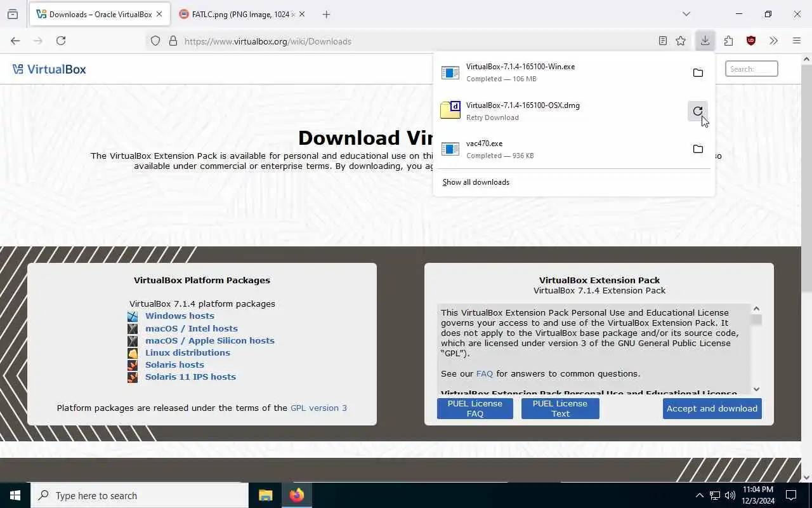This screenshot has width=812, height=508.
Task: Click PUEL License FAQ button
Action: click(x=475, y=408)
